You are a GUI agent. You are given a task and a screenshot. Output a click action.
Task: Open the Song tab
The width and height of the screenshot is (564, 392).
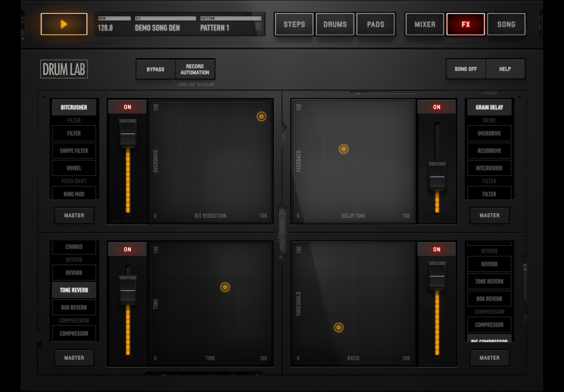point(506,24)
